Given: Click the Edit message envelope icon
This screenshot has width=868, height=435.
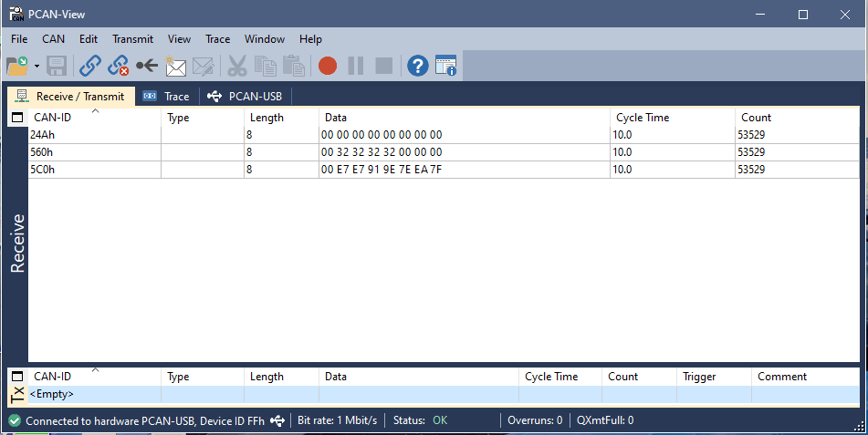Looking at the screenshot, I should coord(204,66).
